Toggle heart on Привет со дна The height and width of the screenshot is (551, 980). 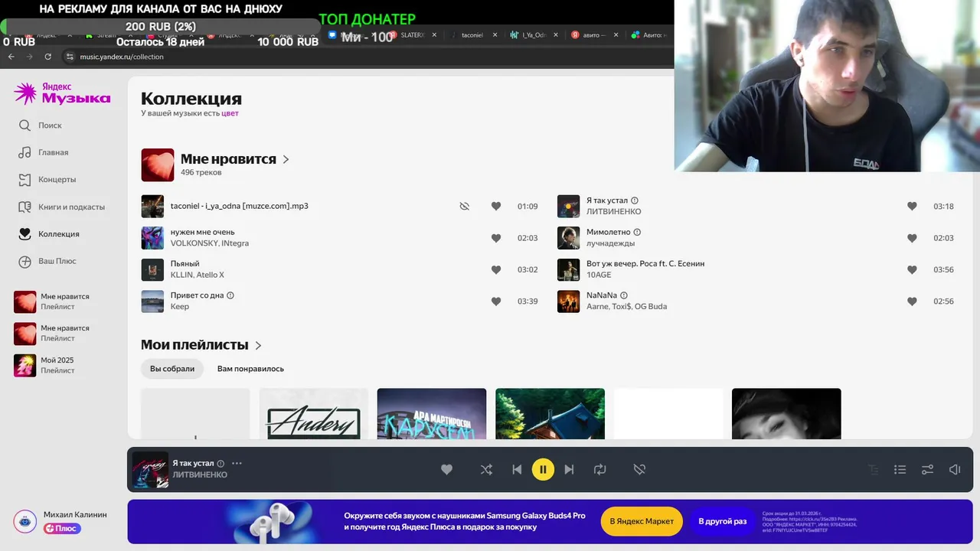pyautogui.click(x=496, y=302)
